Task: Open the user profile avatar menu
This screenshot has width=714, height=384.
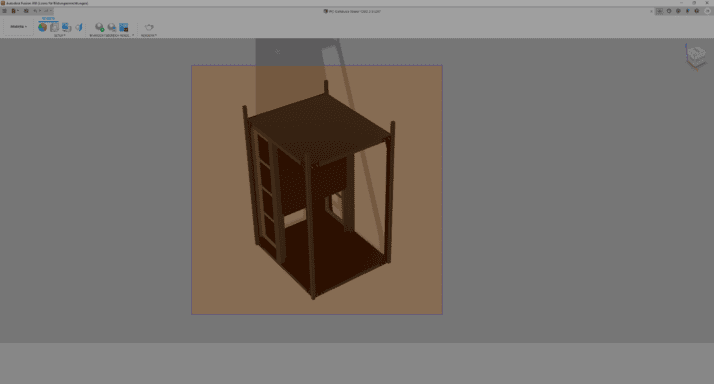Action: pyautogui.click(x=708, y=11)
